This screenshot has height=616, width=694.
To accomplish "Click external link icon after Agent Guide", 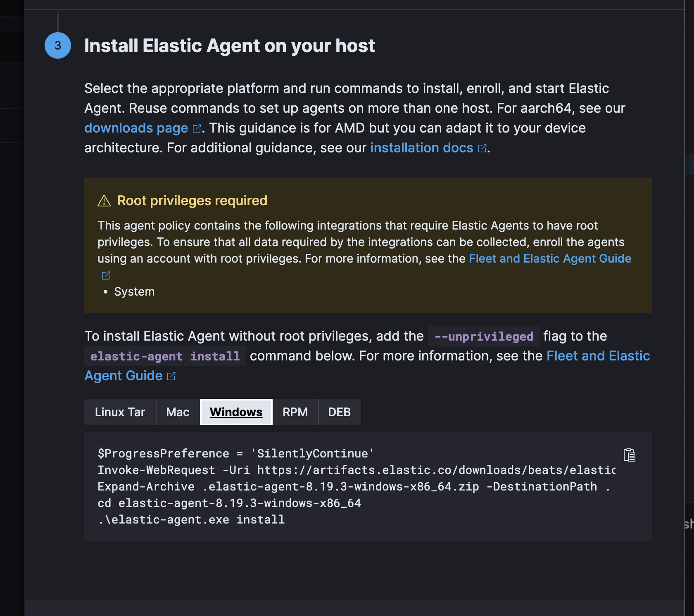I will coord(171,376).
